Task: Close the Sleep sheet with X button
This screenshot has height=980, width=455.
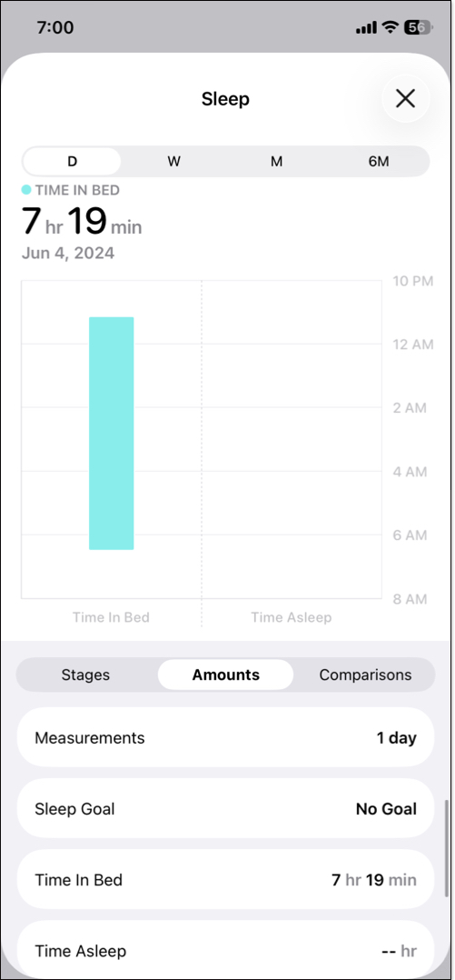Action: point(406,98)
